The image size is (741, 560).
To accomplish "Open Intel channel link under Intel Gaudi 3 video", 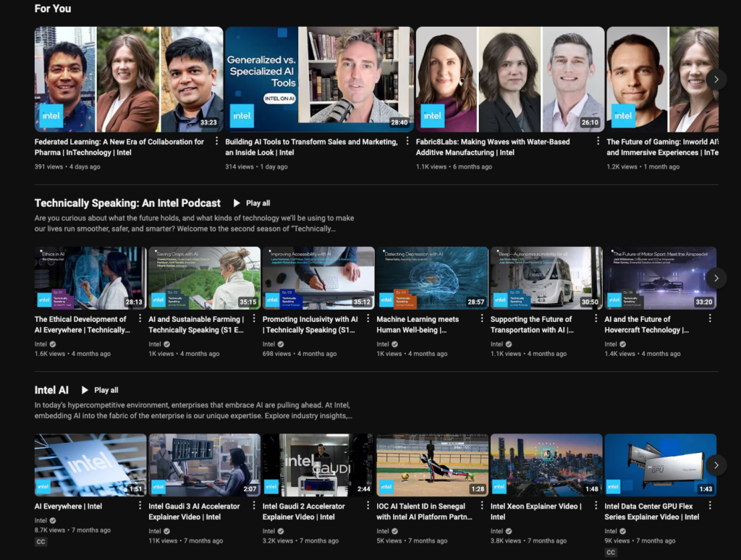I will (155, 531).
